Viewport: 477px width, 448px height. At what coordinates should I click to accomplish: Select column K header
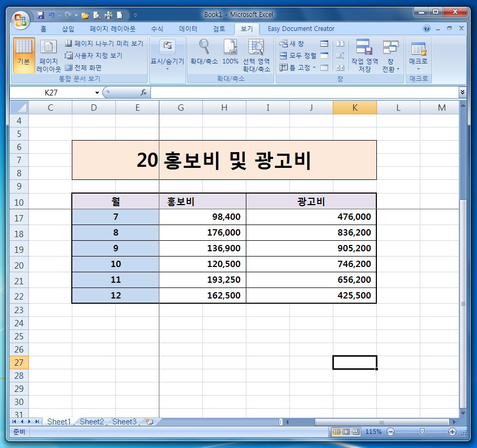click(355, 108)
